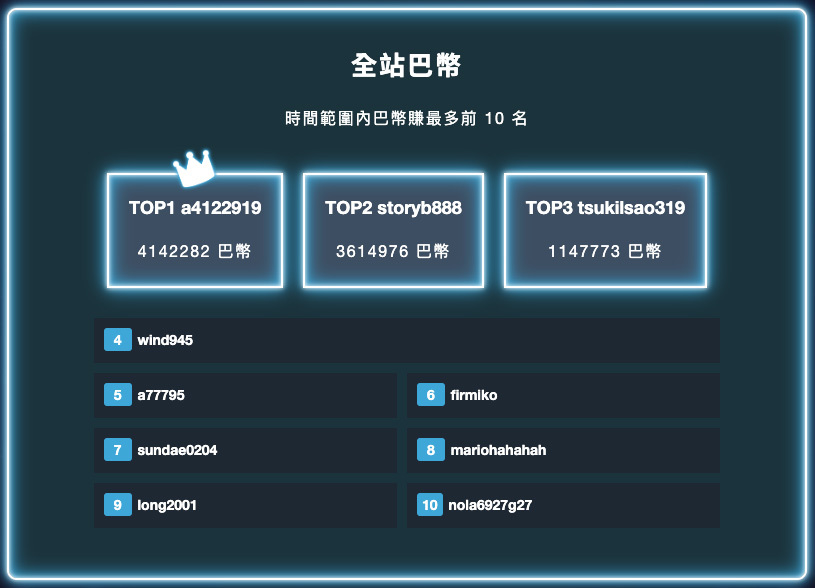This screenshot has width=815, height=588.
Task: Open wind945 user entry
Action: coord(165,341)
